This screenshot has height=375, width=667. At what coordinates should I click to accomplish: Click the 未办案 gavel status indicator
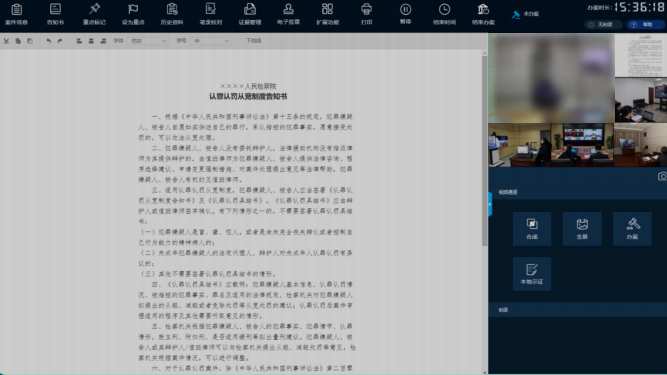pyautogui.click(x=525, y=14)
